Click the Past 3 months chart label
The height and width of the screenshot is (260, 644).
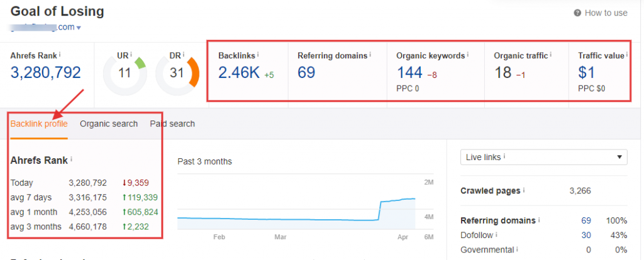204,161
